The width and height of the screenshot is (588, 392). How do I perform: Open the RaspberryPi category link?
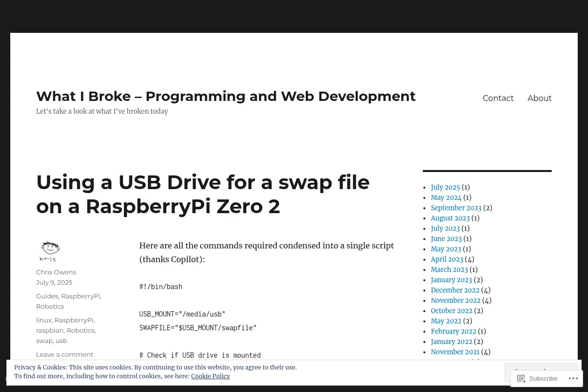coord(80,296)
